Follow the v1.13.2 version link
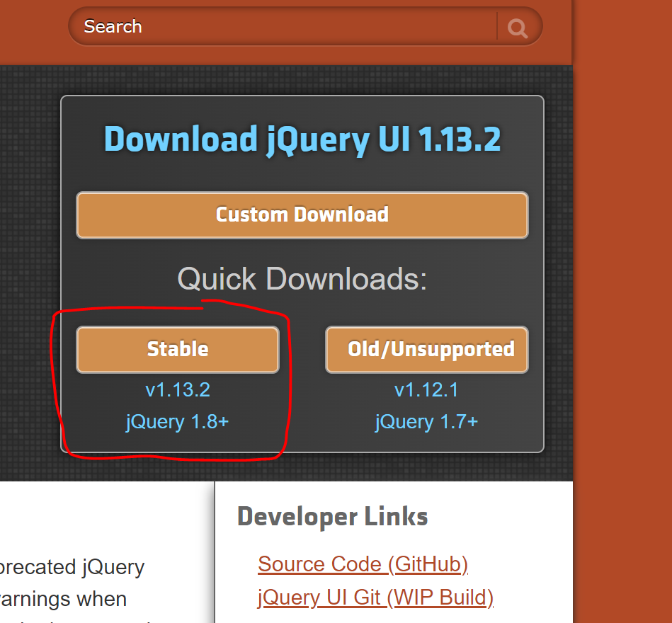 [178, 390]
